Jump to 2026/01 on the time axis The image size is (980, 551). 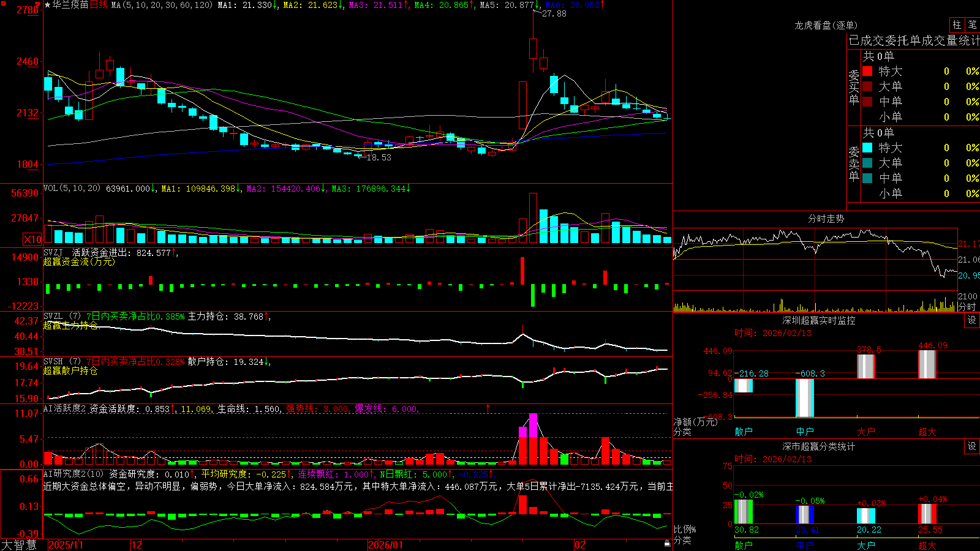coord(386,545)
